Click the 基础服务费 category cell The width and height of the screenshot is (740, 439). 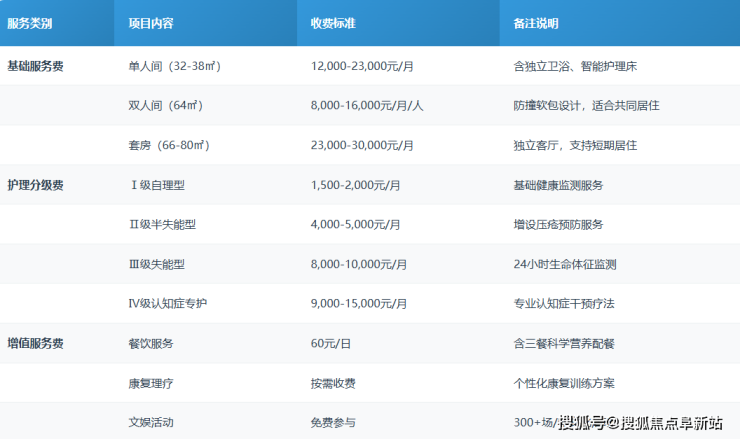(35, 65)
